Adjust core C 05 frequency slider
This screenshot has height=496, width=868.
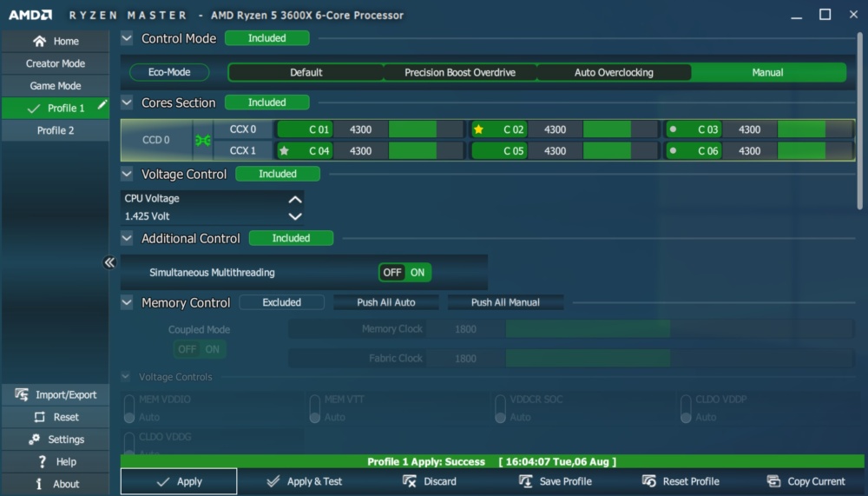tap(621, 151)
